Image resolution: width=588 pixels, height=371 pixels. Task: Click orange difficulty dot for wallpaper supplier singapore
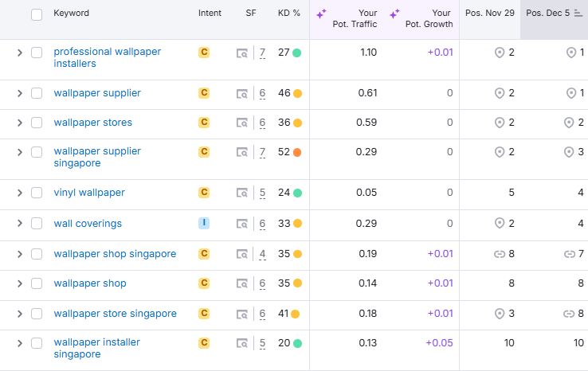click(297, 152)
